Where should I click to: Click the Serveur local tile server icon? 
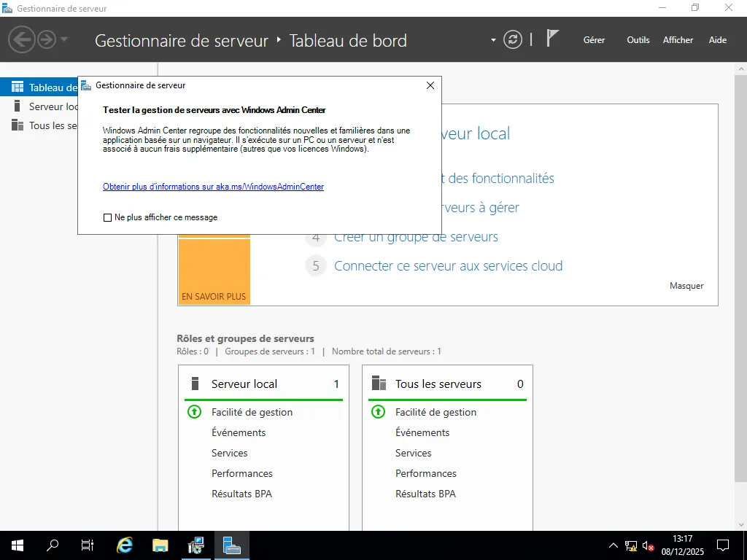coord(195,384)
